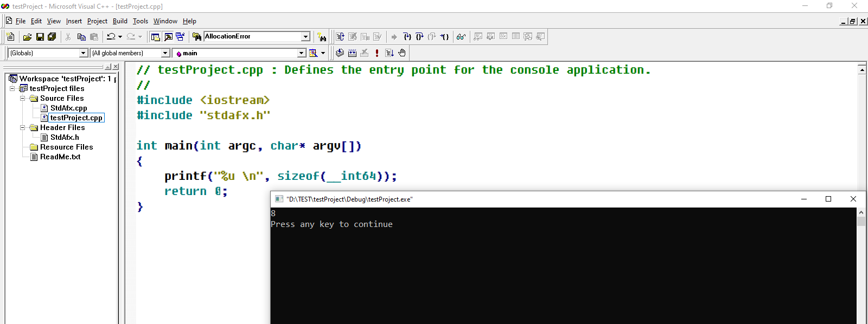Screen dimensions: 868x324
Task: Click the editor scrollbar up arrow
Action: [862, 69]
